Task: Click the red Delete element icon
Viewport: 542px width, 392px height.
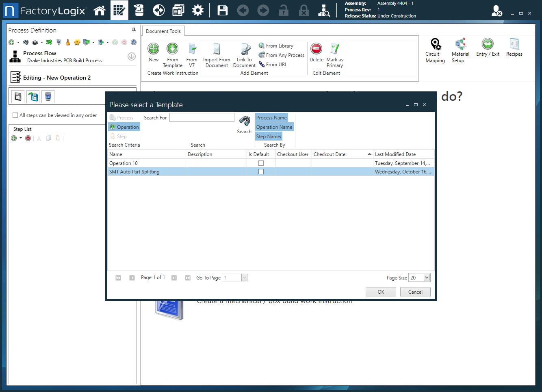Action: click(x=316, y=49)
